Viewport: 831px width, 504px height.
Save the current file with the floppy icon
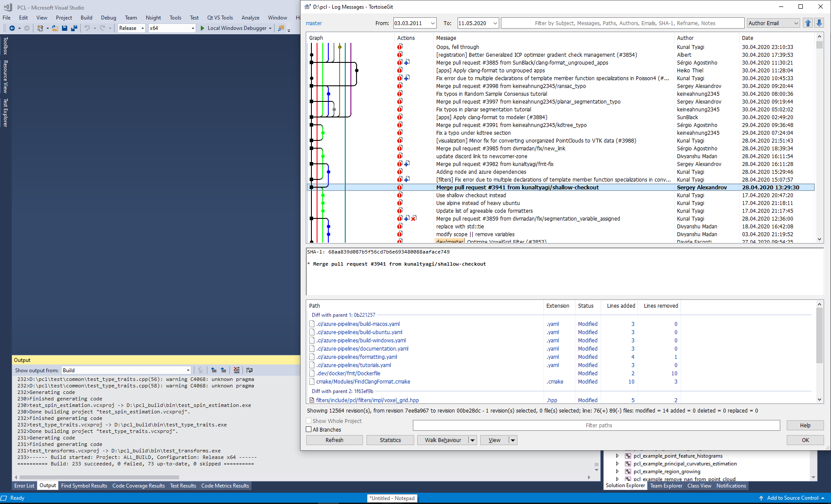click(x=65, y=28)
